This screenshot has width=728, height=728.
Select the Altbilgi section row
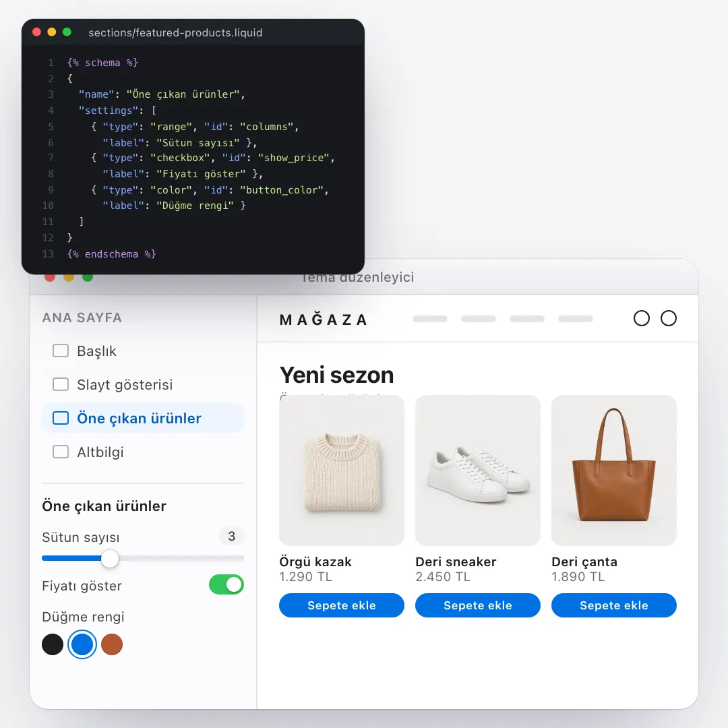coord(142,452)
